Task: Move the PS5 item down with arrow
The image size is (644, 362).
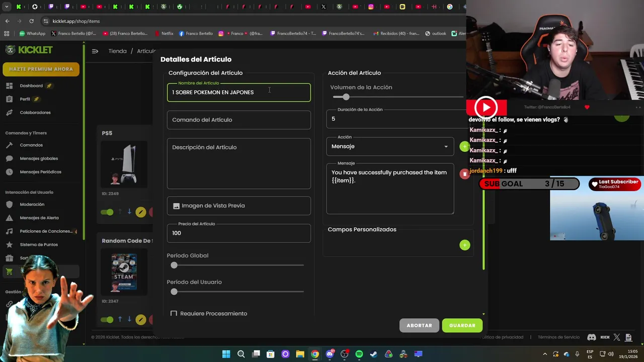Action: [129, 212]
